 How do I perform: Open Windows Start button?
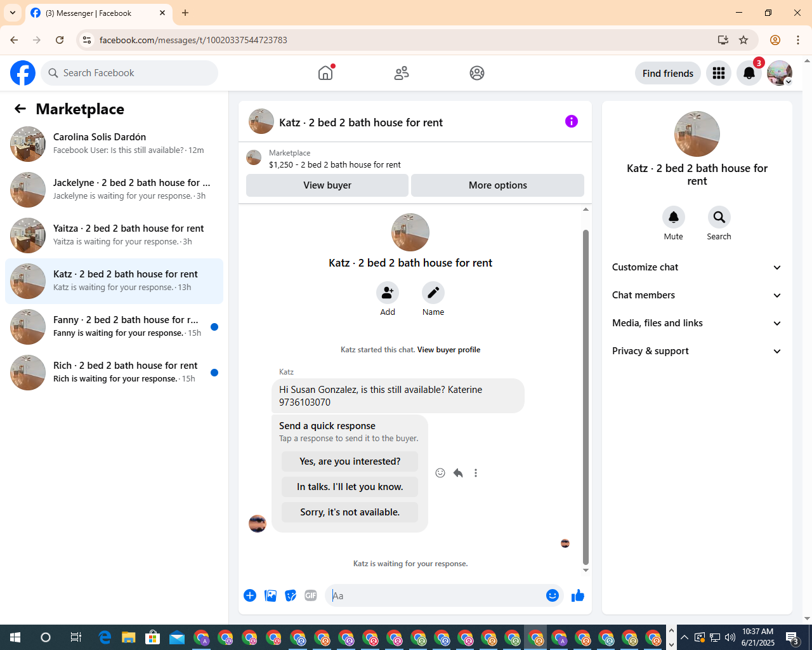pos(15,637)
